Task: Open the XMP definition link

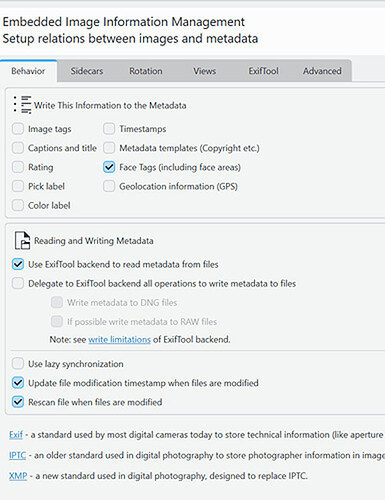Action: coord(18,476)
